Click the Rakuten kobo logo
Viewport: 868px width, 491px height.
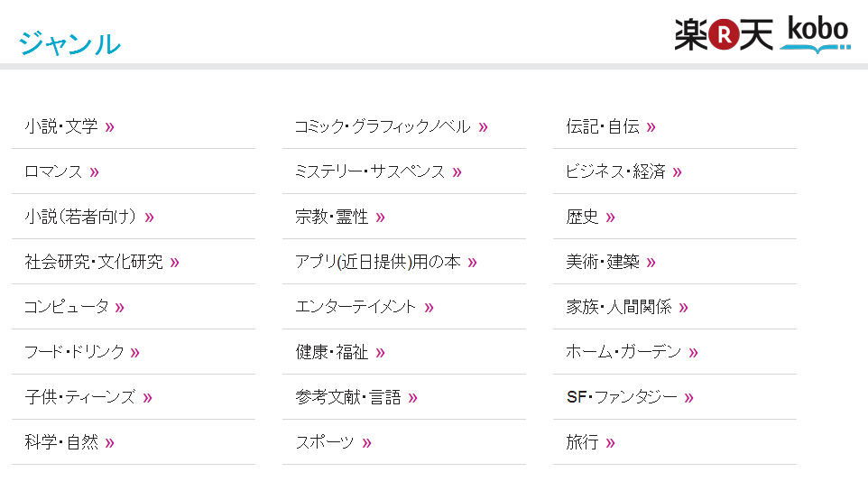762,34
